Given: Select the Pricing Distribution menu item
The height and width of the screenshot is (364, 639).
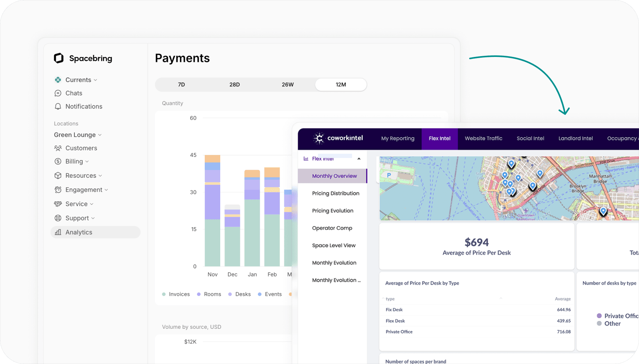Looking at the screenshot, I should pos(335,193).
